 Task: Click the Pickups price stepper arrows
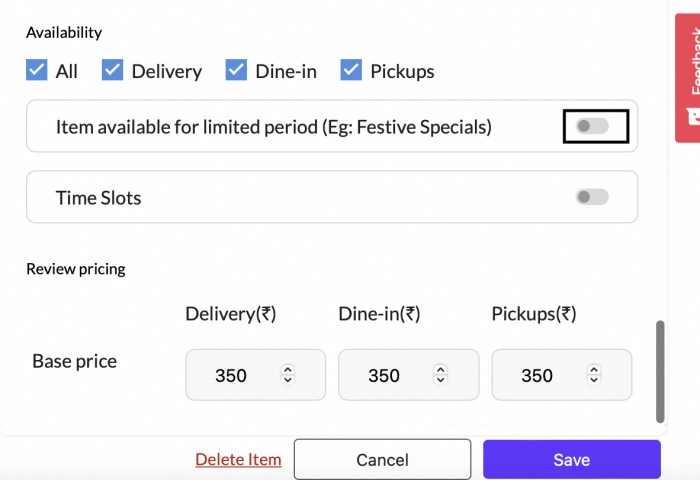[594, 375]
